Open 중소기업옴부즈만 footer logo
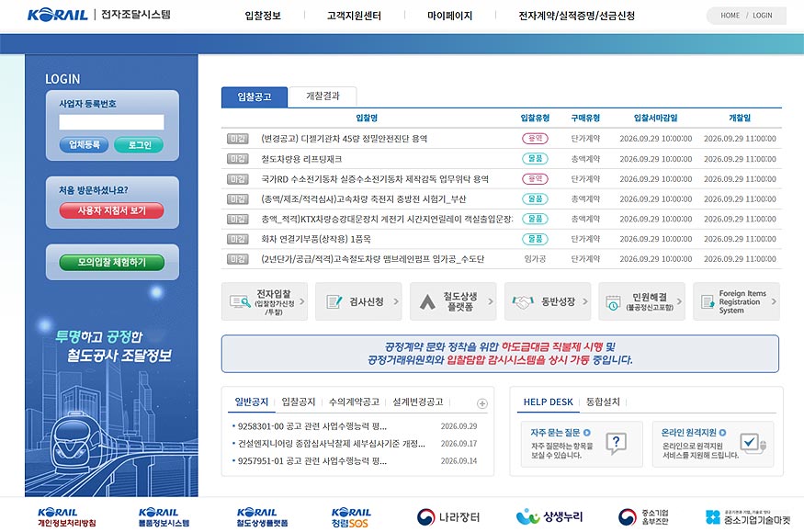The height and width of the screenshot is (532, 804). click(x=643, y=517)
